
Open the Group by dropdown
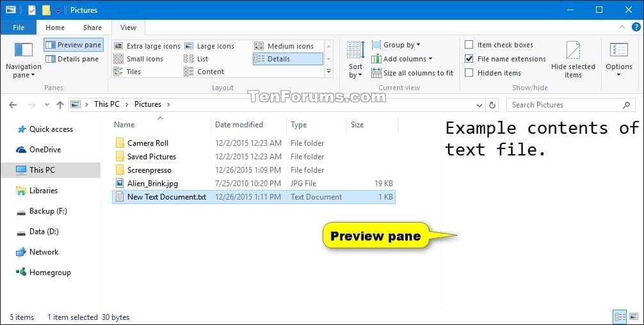(x=396, y=45)
